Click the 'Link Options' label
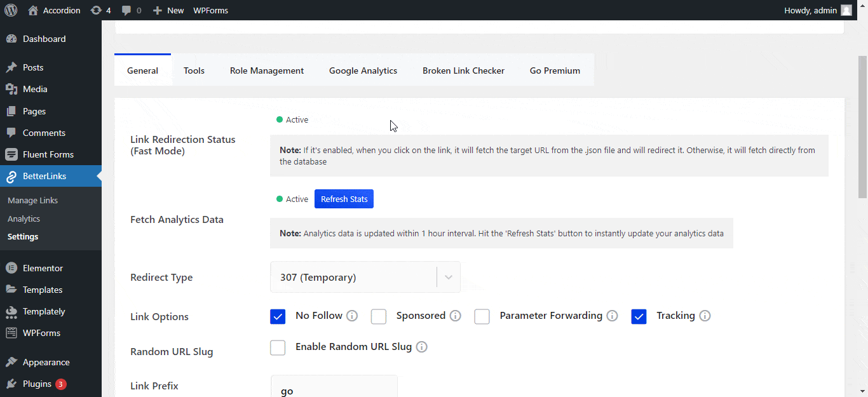The height and width of the screenshot is (397, 868). click(x=159, y=317)
